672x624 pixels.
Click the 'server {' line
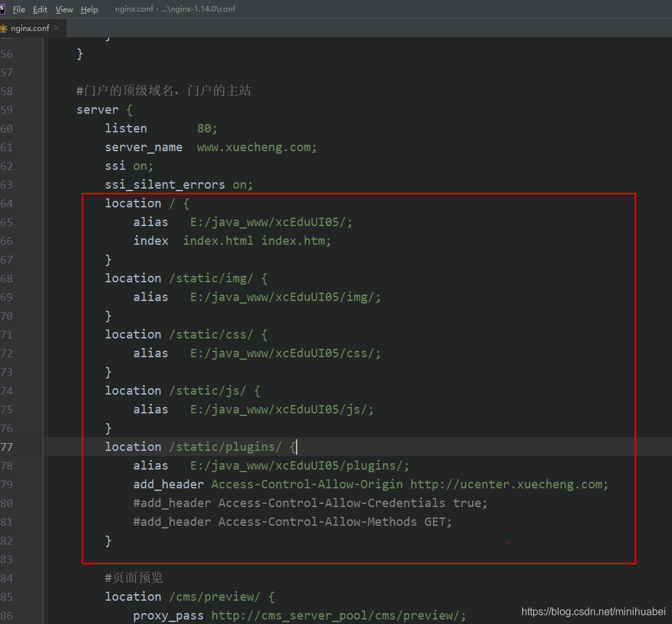105,110
